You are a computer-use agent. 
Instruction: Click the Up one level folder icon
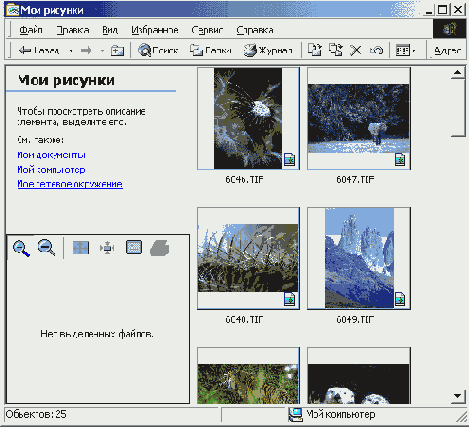tap(117, 50)
